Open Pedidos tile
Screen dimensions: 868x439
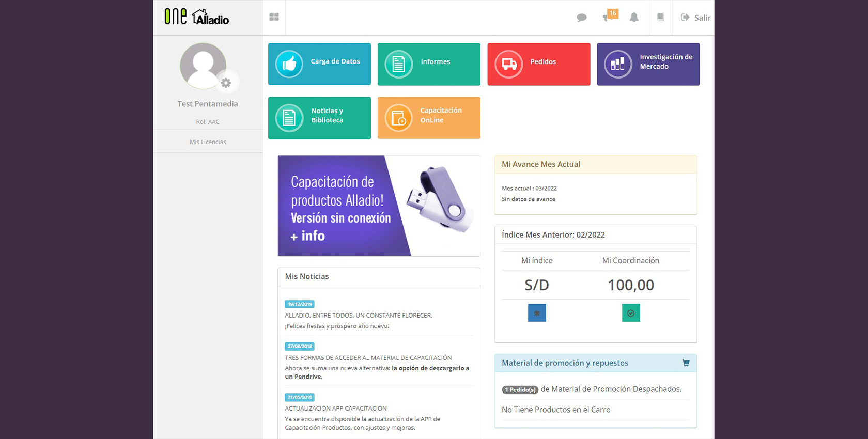[539, 64]
